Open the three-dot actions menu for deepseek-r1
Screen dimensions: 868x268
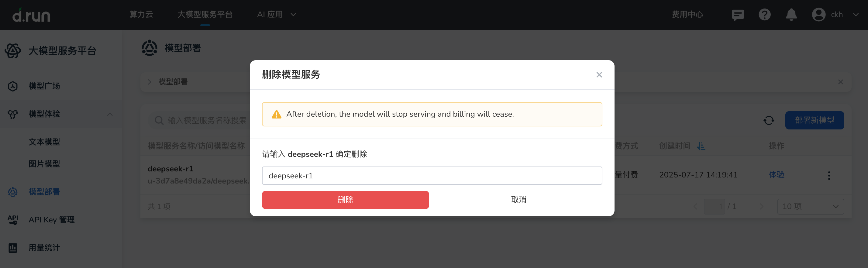coord(829,175)
